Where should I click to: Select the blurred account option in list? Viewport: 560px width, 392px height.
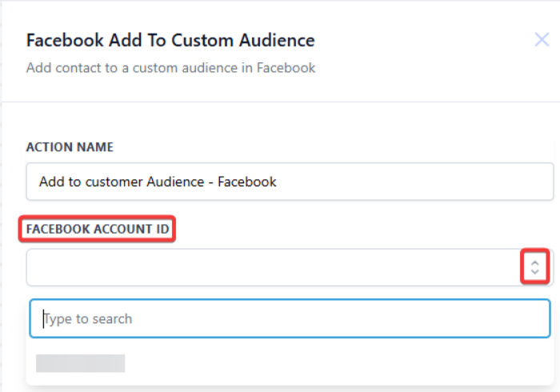81,363
